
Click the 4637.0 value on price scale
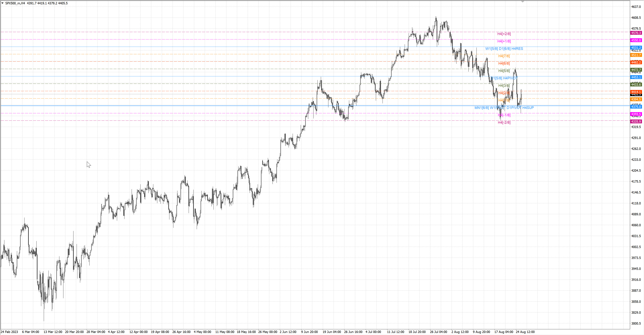pos(636,7)
